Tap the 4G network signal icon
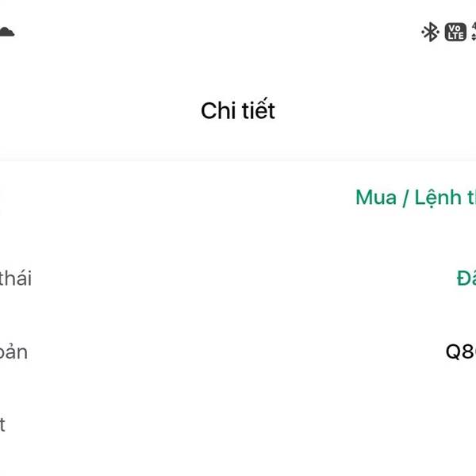The height and width of the screenshot is (476, 476). [473, 32]
